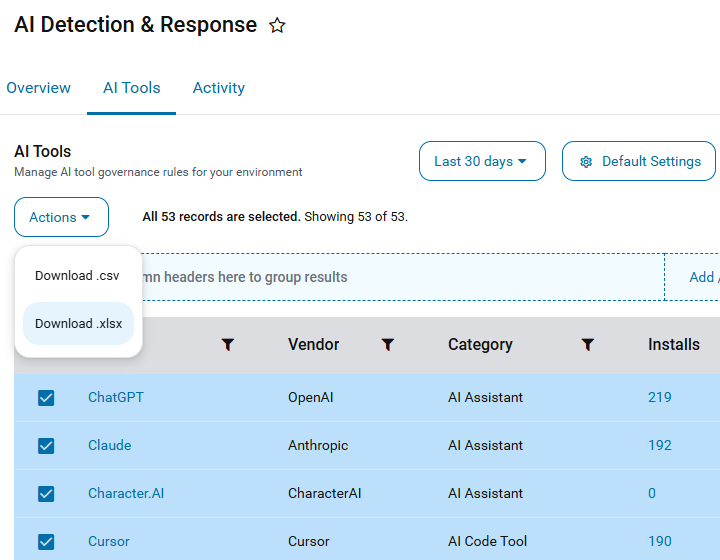This screenshot has height=560, width=720.
Task: Open filter for the Category column
Action: 588,345
